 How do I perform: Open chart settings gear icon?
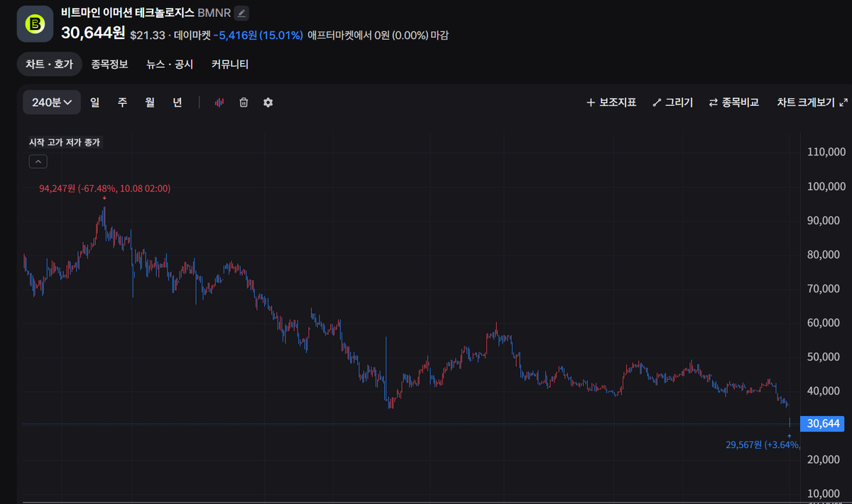pos(268,102)
